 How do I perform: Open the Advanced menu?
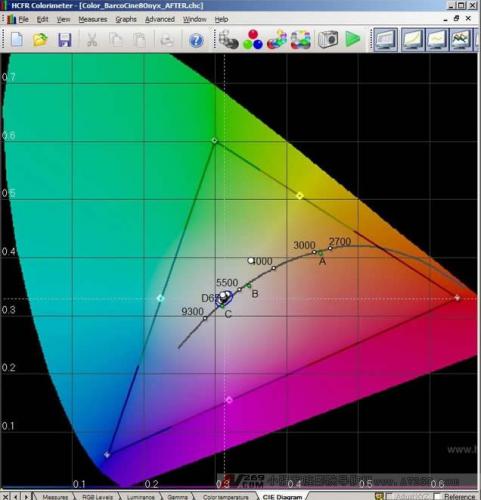(x=160, y=19)
